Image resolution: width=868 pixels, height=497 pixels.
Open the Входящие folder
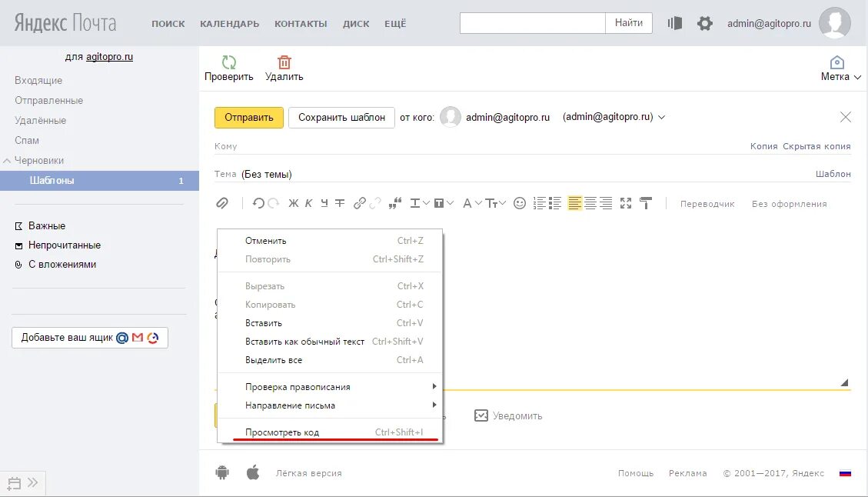[x=38, y=80]
